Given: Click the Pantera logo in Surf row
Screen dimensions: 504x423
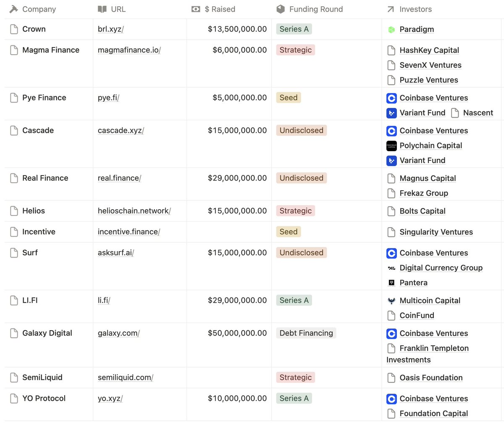Looking at the screenshot, I should click(391, 283).
